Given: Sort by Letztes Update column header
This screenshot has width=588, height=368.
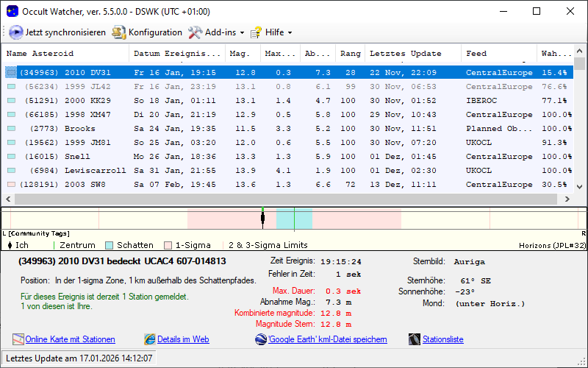Looking at the screenshot, I should pos(413,54).
